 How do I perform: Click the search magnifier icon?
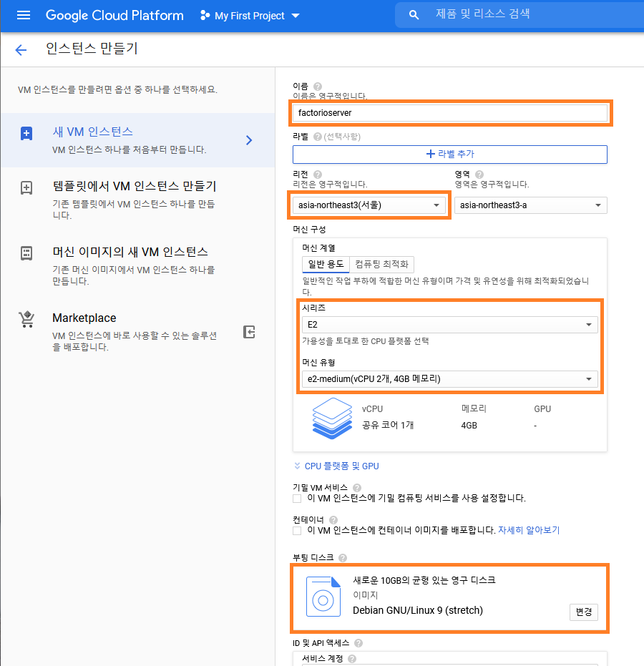(414, 15)
